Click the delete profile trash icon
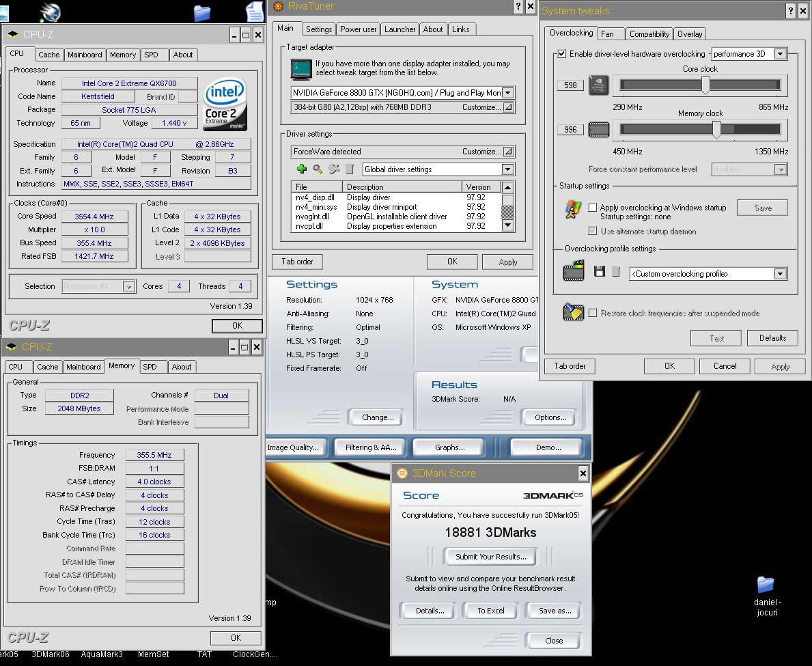Screen dimensions: 812x666 tap(615, 271)
